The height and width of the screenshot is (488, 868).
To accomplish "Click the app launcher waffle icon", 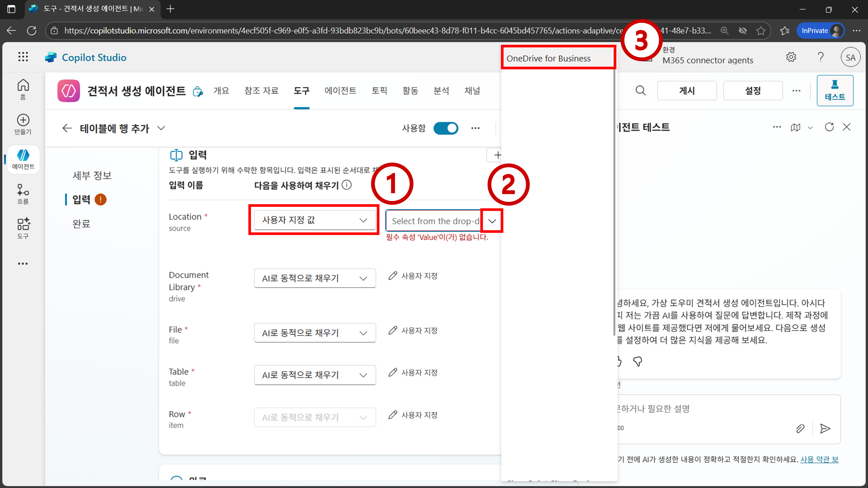I will (x=23, y=57).
